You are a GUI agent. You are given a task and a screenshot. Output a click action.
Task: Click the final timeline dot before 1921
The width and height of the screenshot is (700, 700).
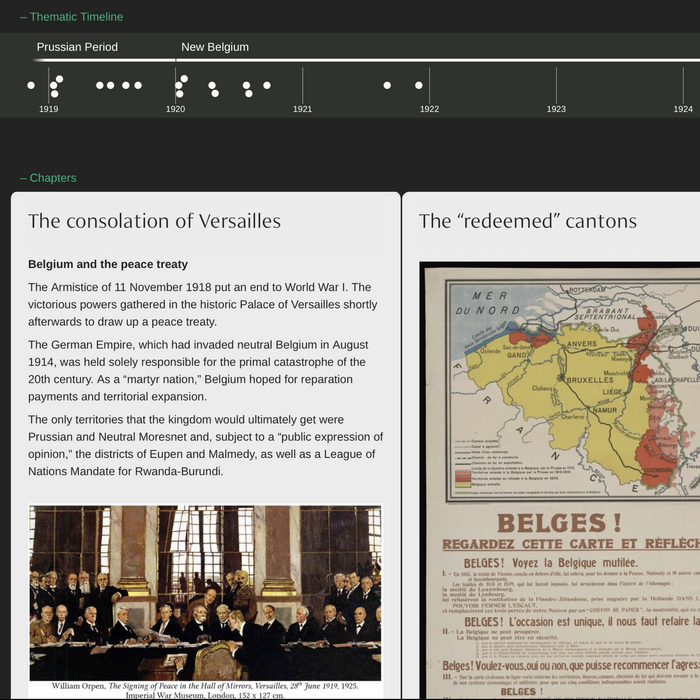tap(267, 85)
